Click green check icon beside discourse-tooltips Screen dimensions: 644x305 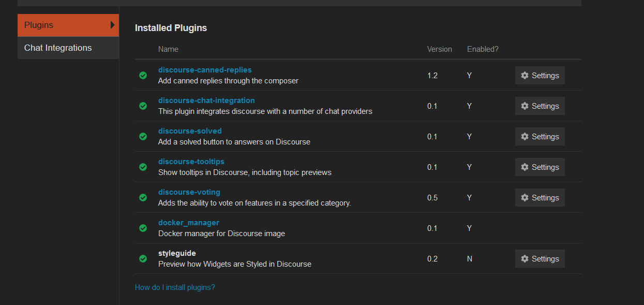tap(143, 167)
